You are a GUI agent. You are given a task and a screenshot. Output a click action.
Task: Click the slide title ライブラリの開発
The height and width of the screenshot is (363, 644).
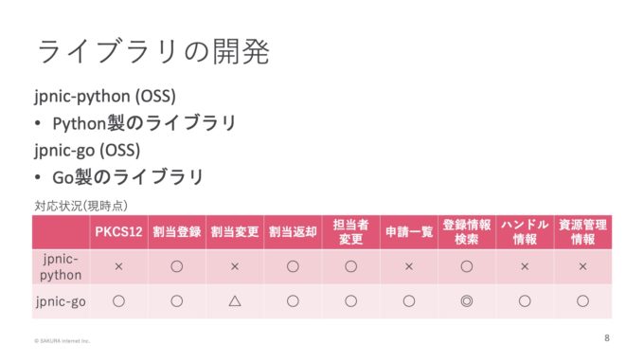[153, 52]
